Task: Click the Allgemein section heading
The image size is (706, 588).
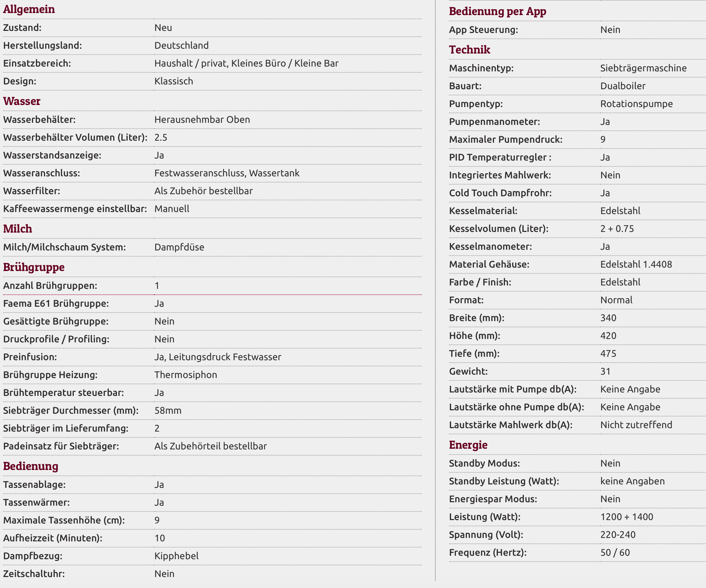Action: (29, 9)
